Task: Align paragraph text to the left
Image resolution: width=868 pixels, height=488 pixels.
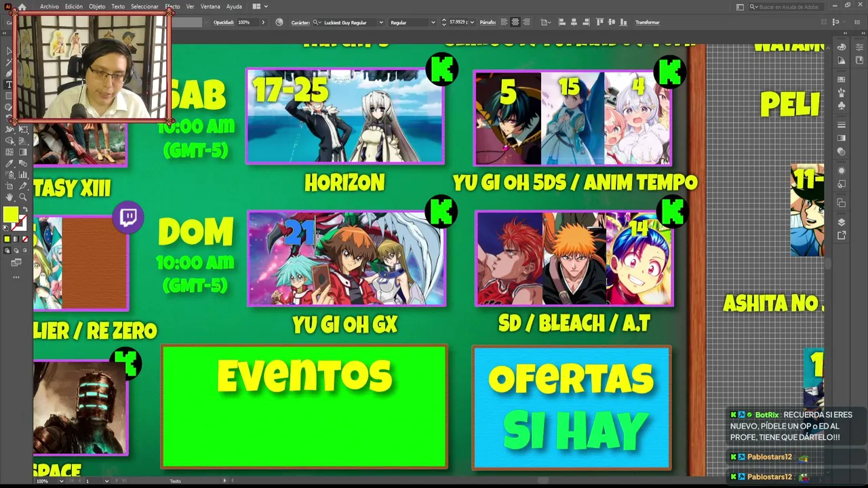Action: 504,22
